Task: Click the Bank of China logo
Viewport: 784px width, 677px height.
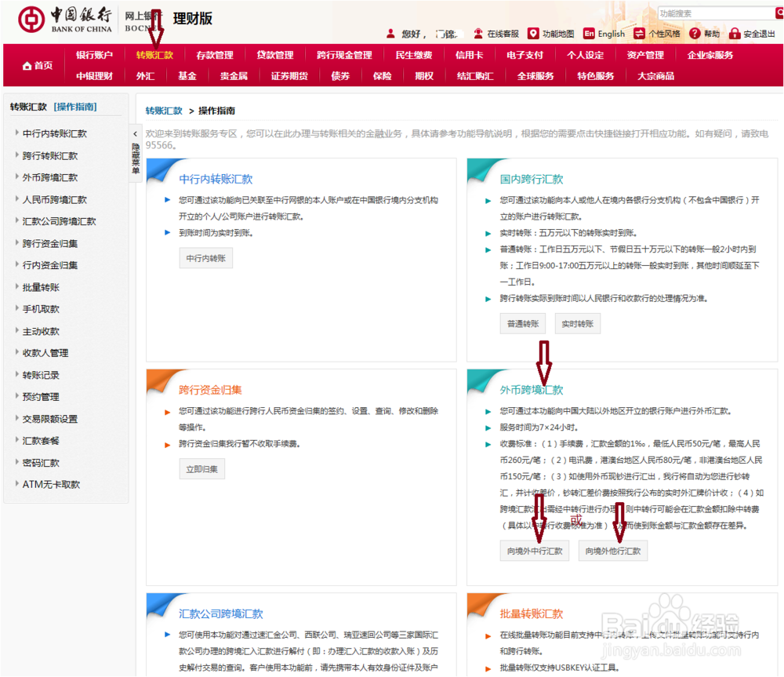Action: click(65, 20)
